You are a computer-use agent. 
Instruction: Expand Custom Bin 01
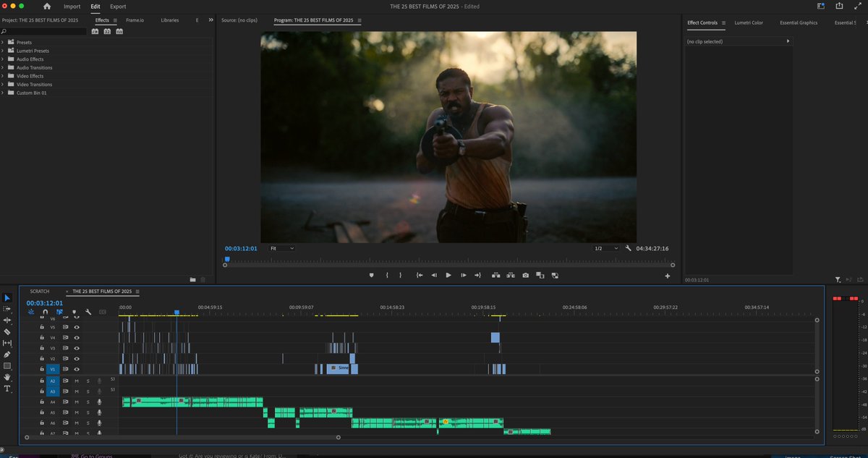[x=3, y=93]
